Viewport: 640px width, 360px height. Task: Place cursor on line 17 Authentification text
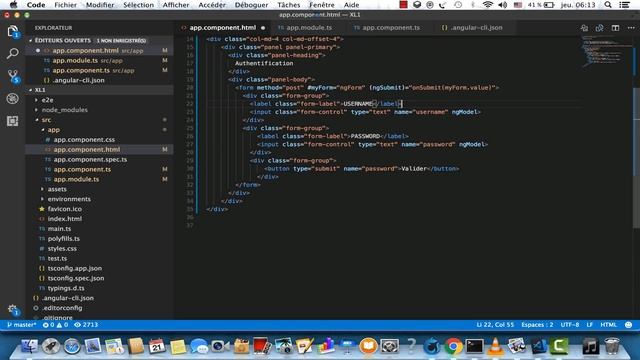(x=264, y=63)
